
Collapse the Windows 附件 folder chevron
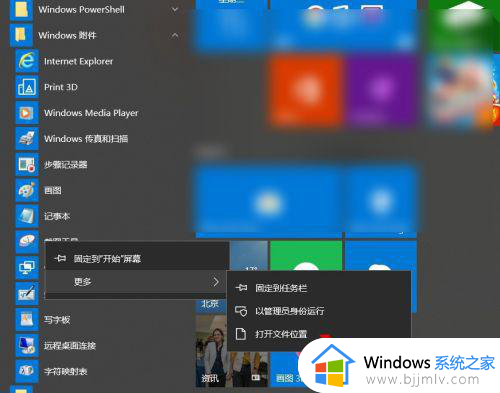[x=175, y=35]
